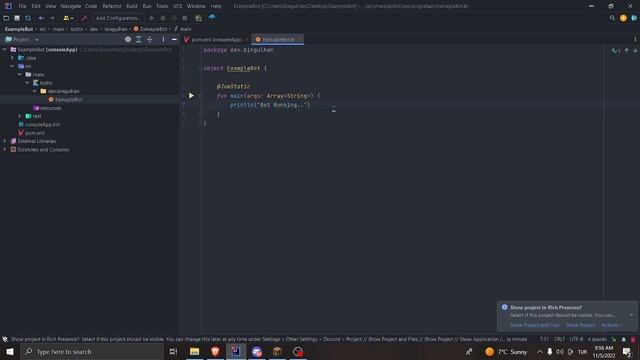The height and width of the screenshot is (360, 640).
Task: Click the Windows Start button
Action: (10, 351)
